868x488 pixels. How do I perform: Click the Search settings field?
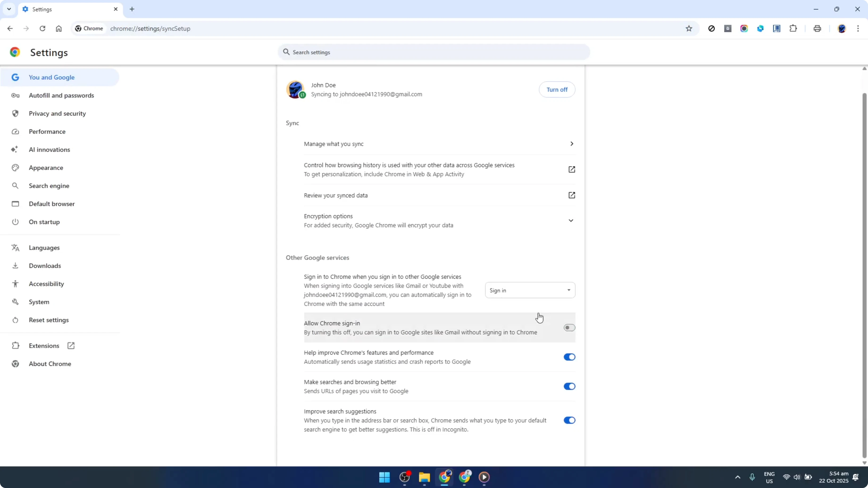[x=433, y=52]
